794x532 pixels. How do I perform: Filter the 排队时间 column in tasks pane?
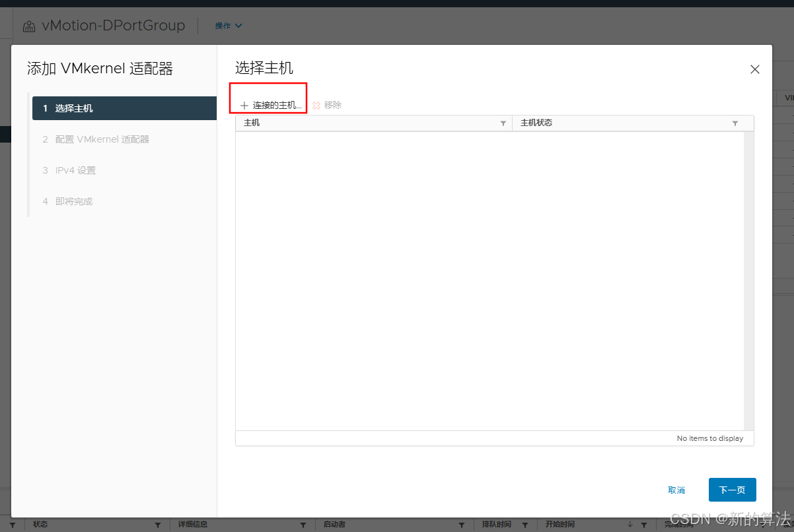click(524, 525)
